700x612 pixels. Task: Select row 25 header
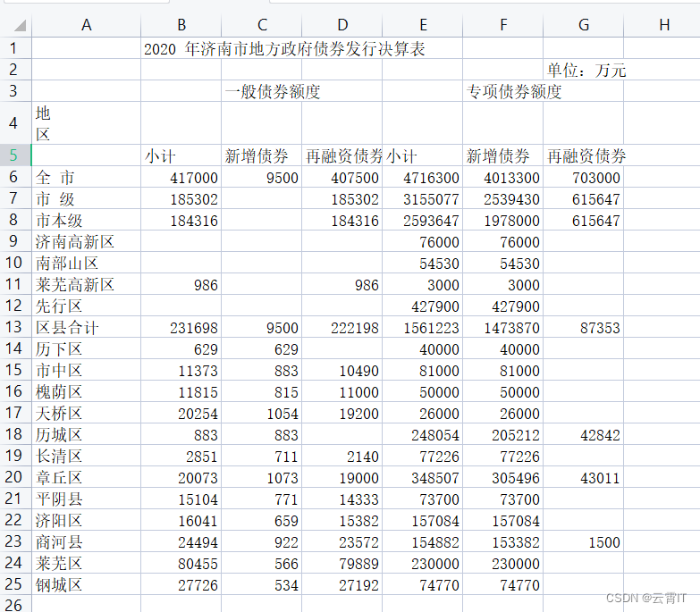[x=13, y=584]
